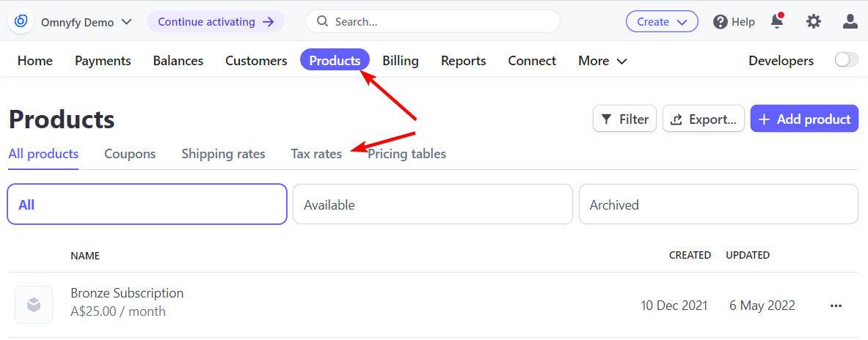Open user profile icon
Screen dimensions: 868x340
pyautogui.click(x=850, y=21)
